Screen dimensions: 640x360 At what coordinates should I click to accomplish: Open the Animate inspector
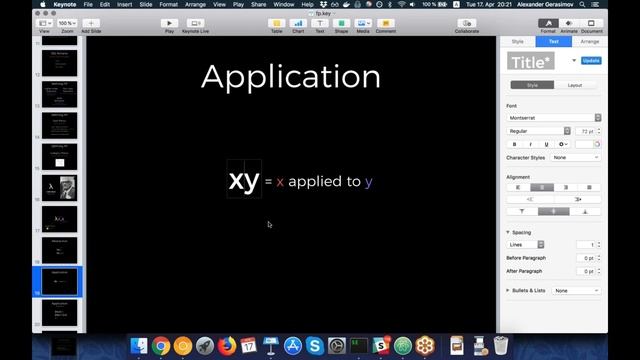click(569, 23)
